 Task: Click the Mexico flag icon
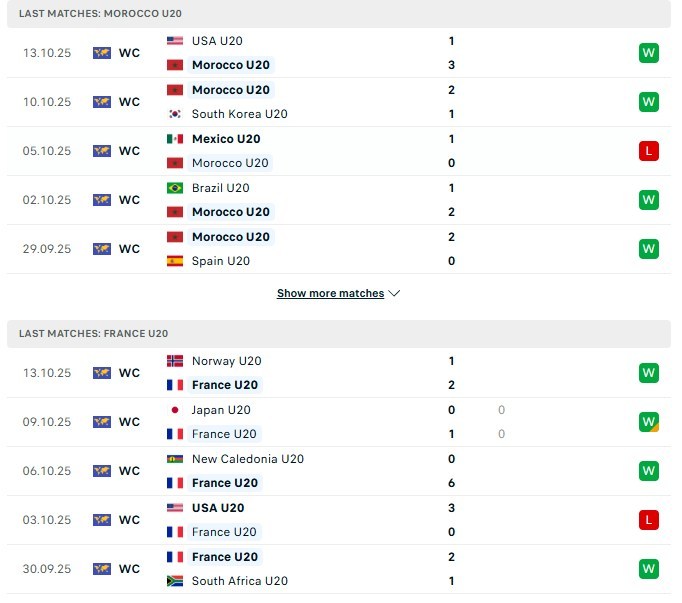(x=175, y=139)
